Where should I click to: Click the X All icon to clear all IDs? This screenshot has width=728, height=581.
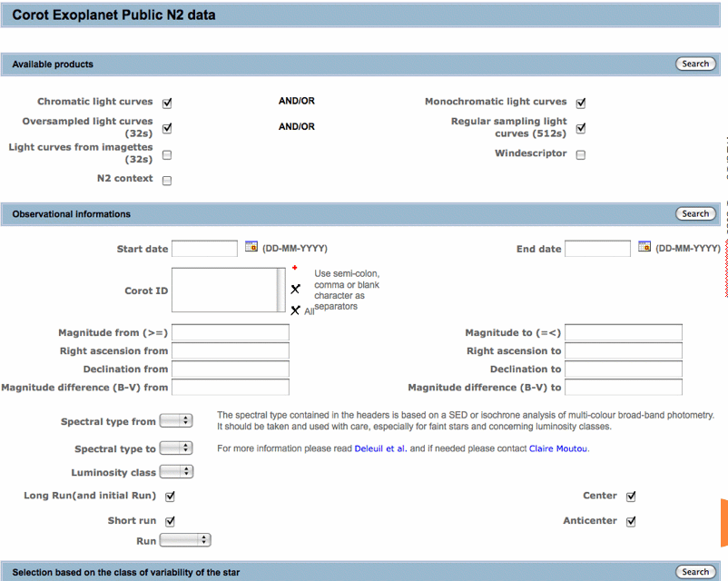(x=295, y=310)
